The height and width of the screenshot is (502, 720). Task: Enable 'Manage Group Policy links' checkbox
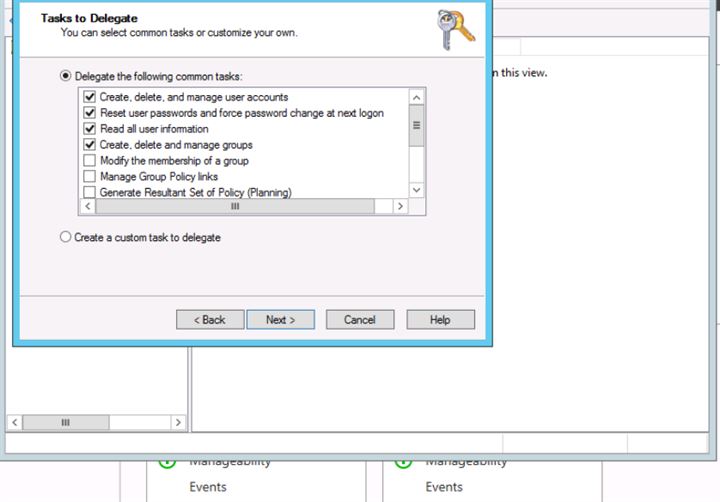point(90,177)
